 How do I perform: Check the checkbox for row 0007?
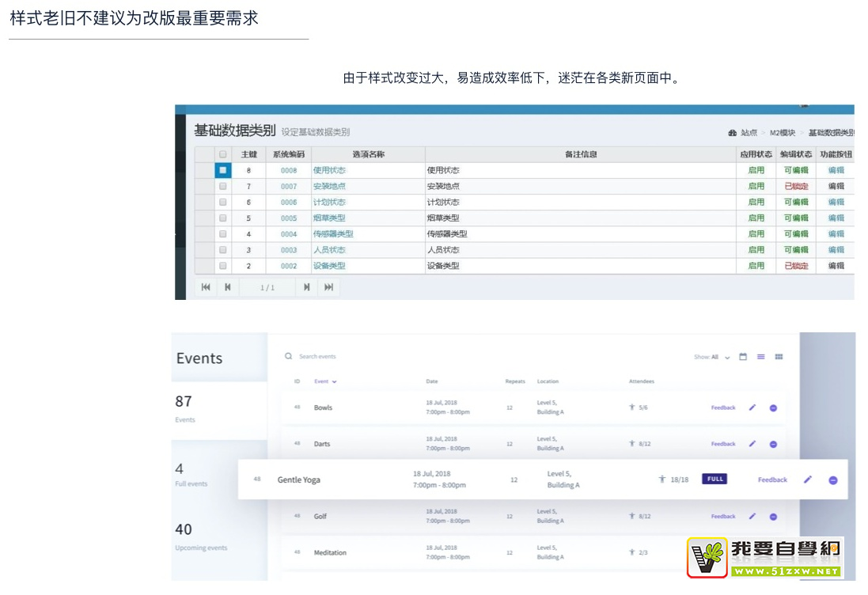[223, 187]
